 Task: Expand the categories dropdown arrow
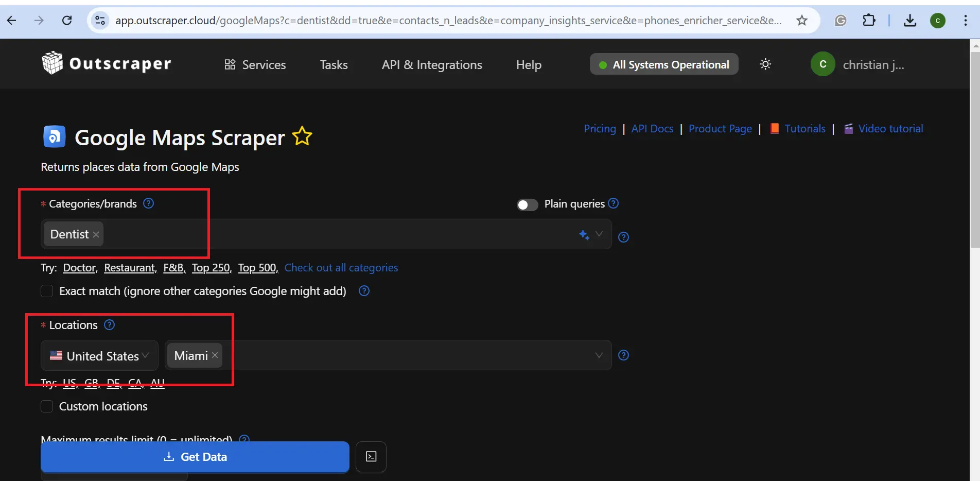coord(599,234)
